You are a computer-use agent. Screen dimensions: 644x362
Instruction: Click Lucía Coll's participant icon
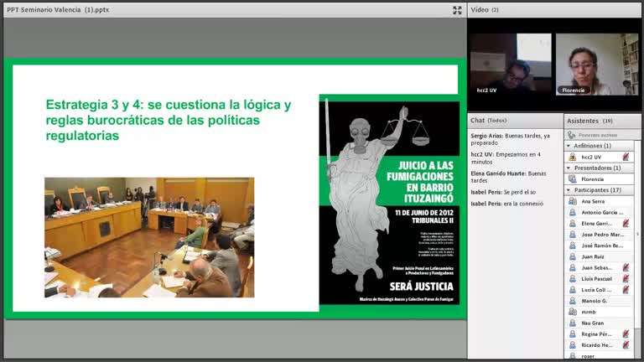(x=573, y=290)
